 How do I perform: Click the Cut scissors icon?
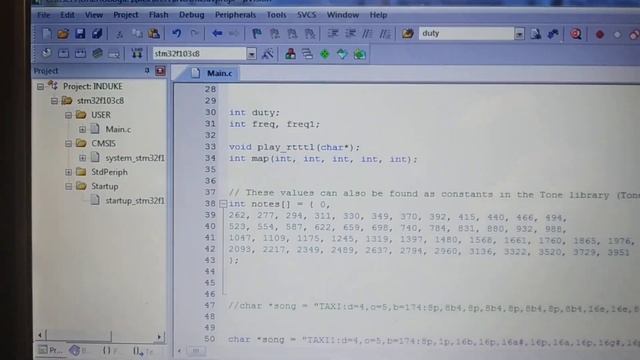click(x=120, y=34)
